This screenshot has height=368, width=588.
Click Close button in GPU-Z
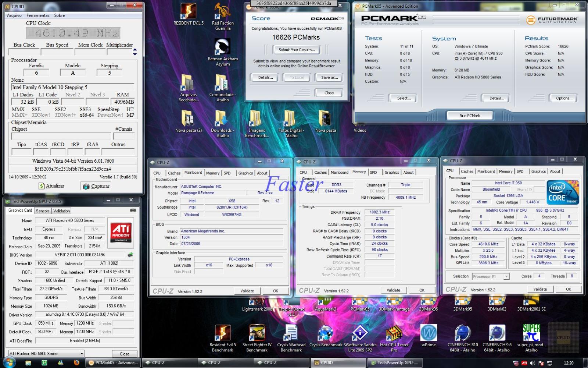(x=125, y=354)
